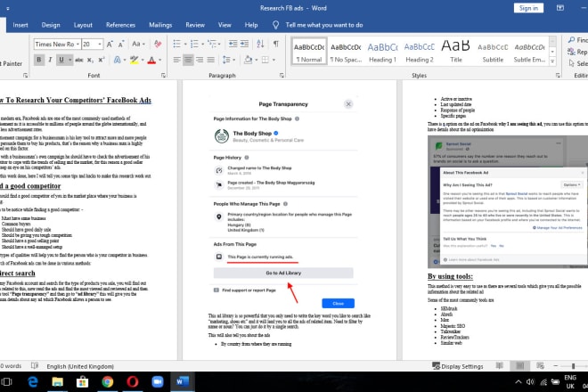
Task: Apply Heading 2 style
Action: [x=420, y=52]
